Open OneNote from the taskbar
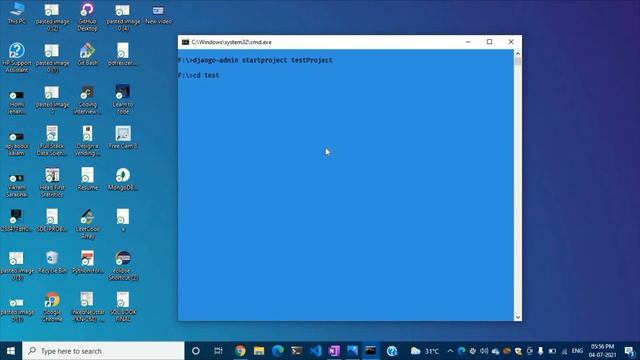This screenshot has height=360, width=640. tap(334, 351)
